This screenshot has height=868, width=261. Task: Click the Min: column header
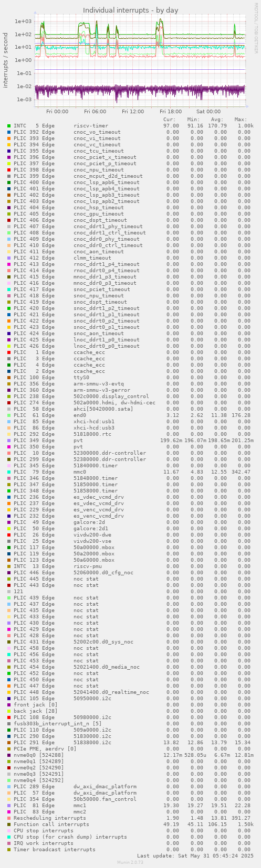pyautogui.click(x=194, y=120)
